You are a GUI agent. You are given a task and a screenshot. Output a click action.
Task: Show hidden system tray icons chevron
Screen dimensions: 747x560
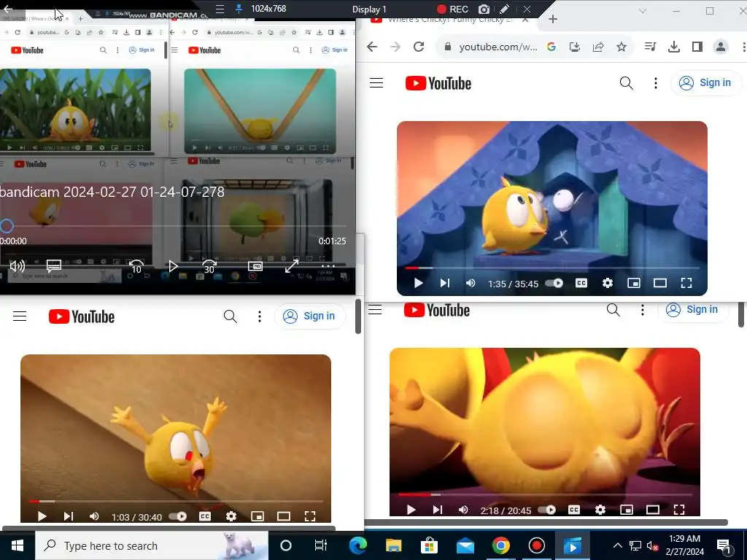pyautogui.click(x=617, y=545)
